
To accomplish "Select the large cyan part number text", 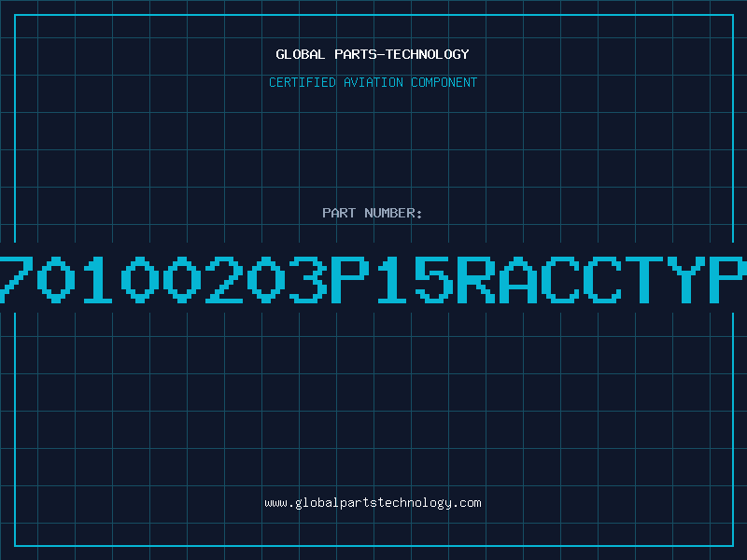I will (373, 279).
